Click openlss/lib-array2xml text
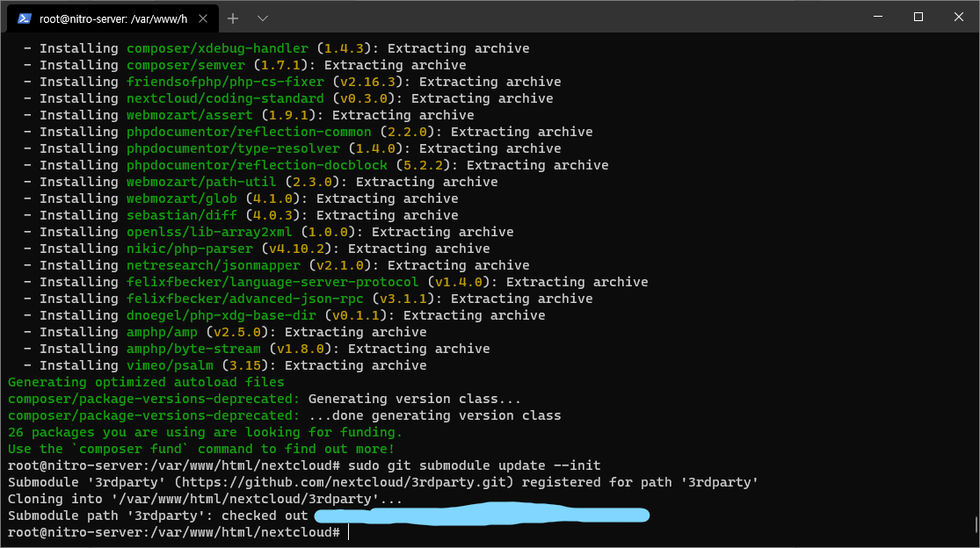This screenshot has height=548, width=980. click(x=209, y=232)
